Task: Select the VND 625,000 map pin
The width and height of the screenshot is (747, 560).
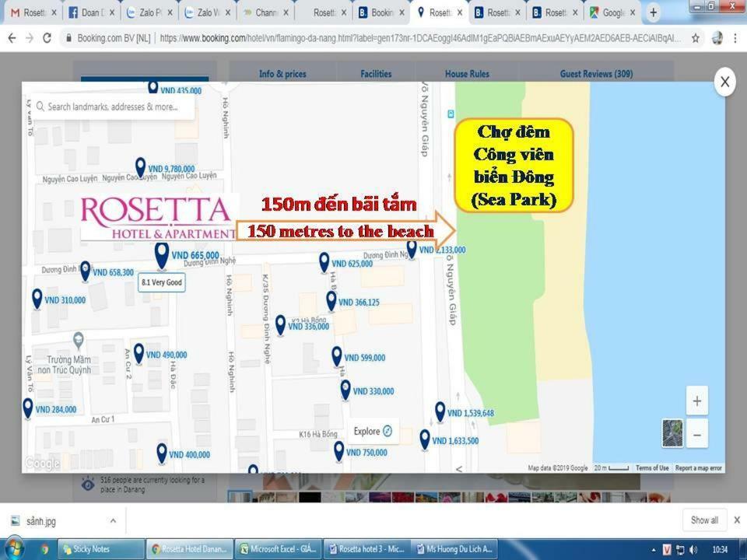Action: [324, 263]
